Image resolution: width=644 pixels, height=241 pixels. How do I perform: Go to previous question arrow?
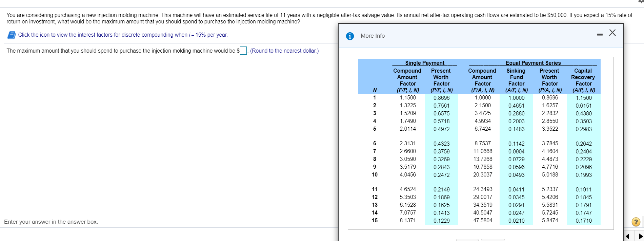click(627, 236)
